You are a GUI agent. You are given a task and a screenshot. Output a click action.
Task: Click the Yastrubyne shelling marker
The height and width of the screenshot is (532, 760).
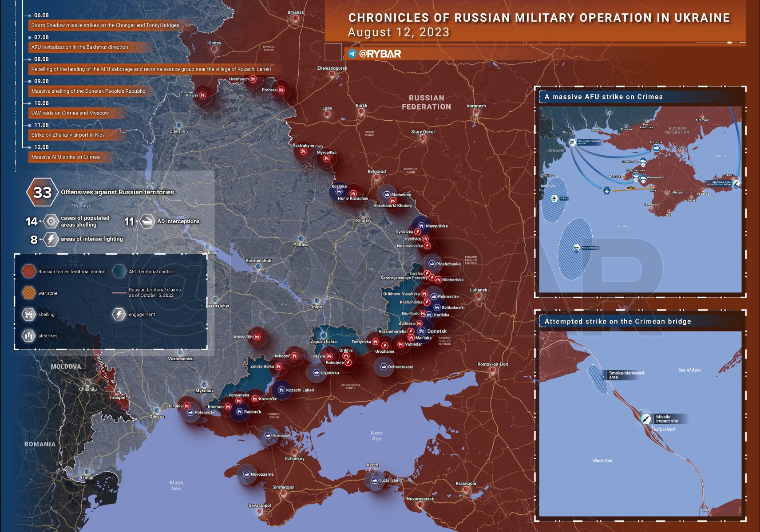pyautogui.click(x=303, y=151)
